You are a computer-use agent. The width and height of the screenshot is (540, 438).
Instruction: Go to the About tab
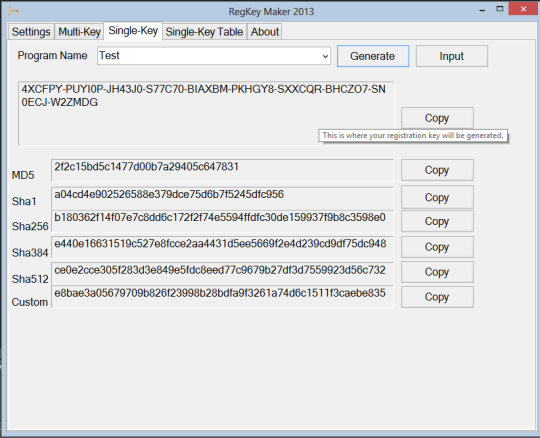click(x=264, y=32)
